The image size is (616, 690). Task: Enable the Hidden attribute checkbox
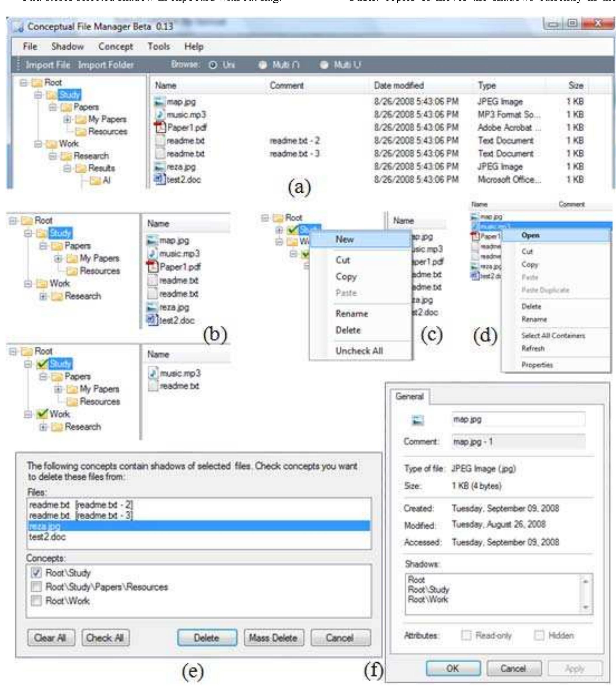[x=539, y=635]
